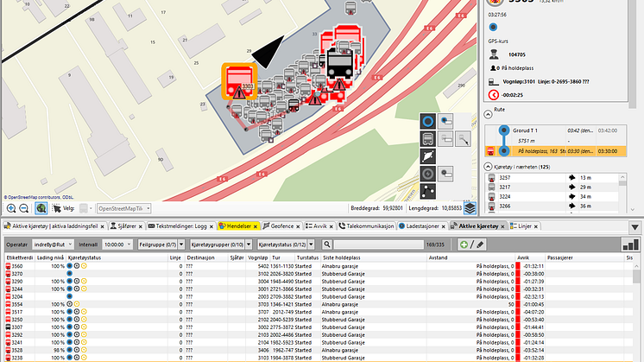
Task: Select vehicle 3560 row in table
Action: click(x=320, y=266)
